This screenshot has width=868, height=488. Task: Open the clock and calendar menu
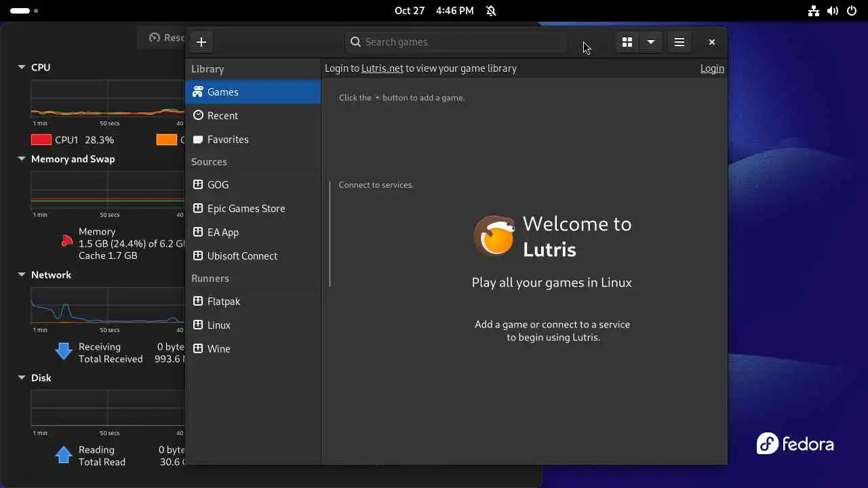point(434,11)
